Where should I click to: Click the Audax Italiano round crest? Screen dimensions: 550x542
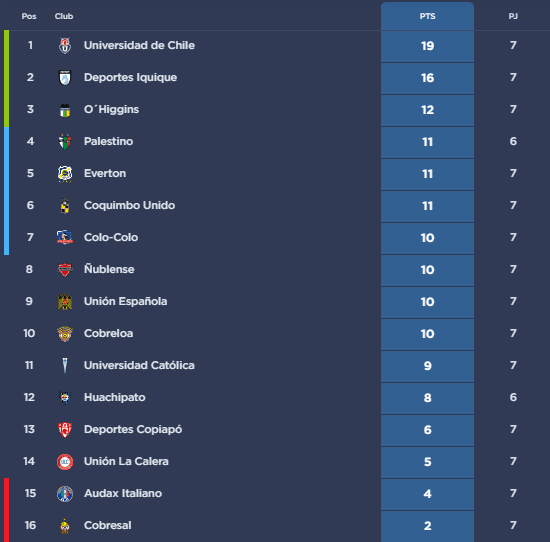point(65,494)
